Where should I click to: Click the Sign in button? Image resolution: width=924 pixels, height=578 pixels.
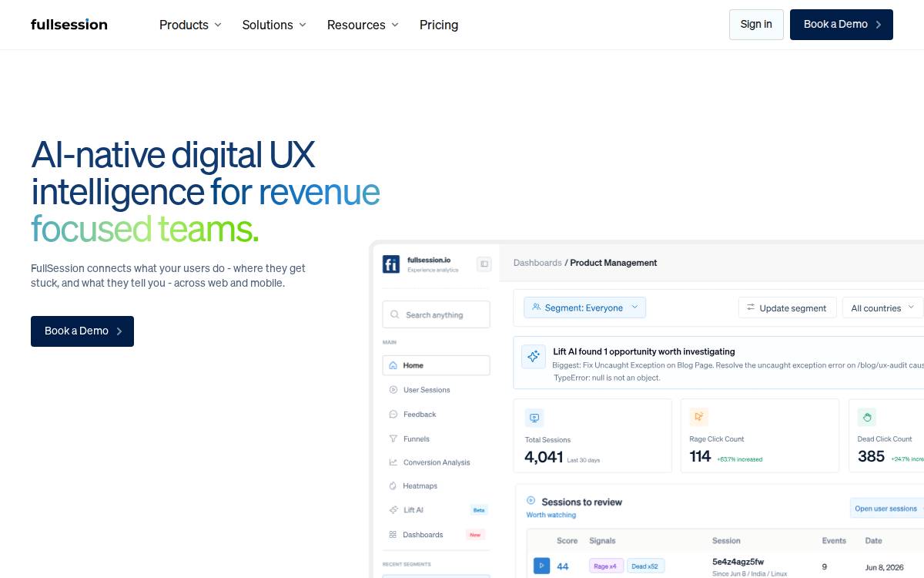756,25
